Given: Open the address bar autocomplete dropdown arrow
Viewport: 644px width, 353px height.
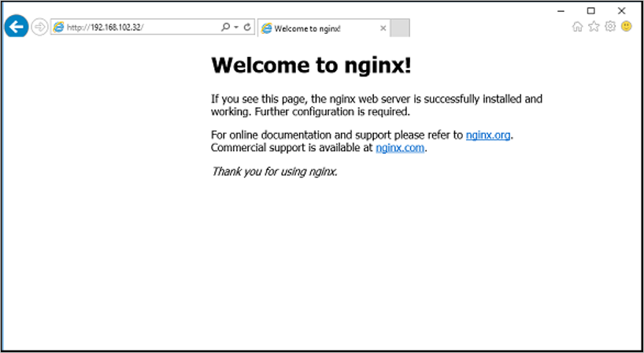Looking at the screenshot, I should tap(236, 28).
